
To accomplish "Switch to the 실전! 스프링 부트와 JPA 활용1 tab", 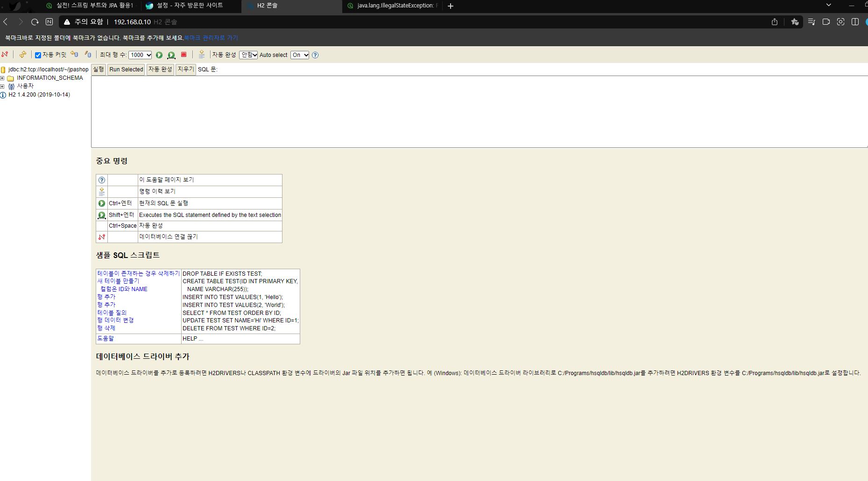I will click(90, 6).
